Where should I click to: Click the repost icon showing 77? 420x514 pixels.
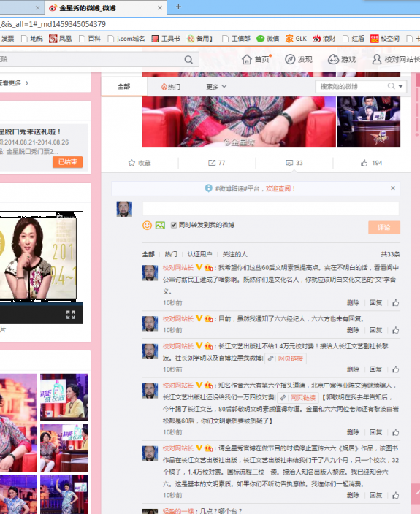pos(212,163)
